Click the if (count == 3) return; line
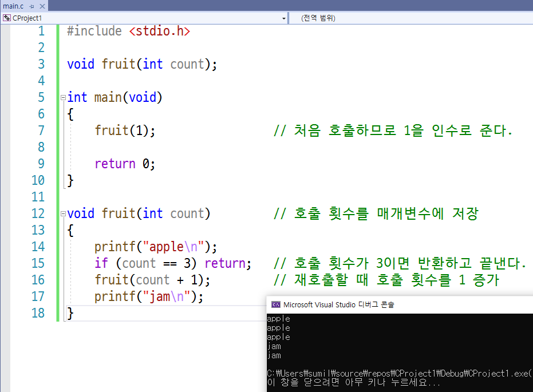This screenshot has height=392, width=533. [x=173, y=263]
